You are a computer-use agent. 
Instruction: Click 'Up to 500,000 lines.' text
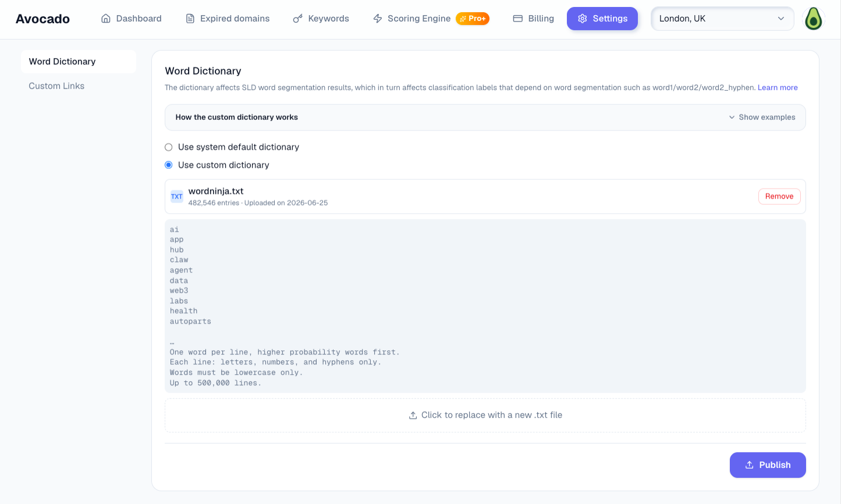[215, 384]
